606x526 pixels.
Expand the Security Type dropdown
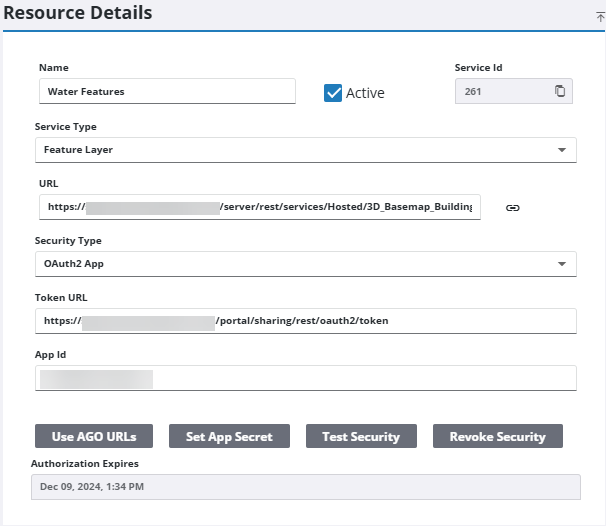coord(306,264)
